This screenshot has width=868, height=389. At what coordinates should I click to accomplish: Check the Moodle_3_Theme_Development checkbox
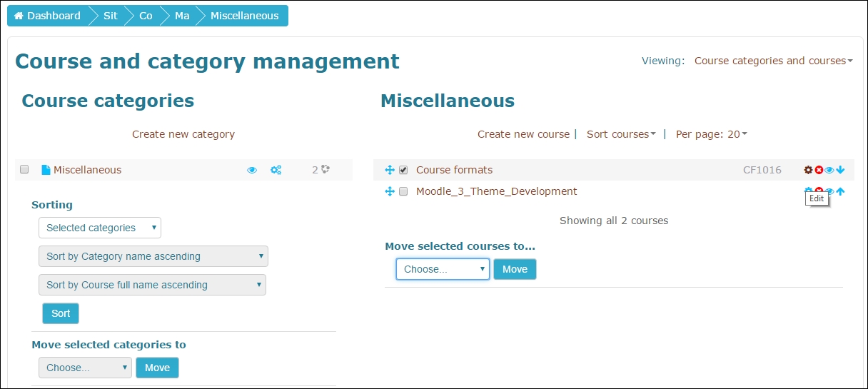[403, 191]
